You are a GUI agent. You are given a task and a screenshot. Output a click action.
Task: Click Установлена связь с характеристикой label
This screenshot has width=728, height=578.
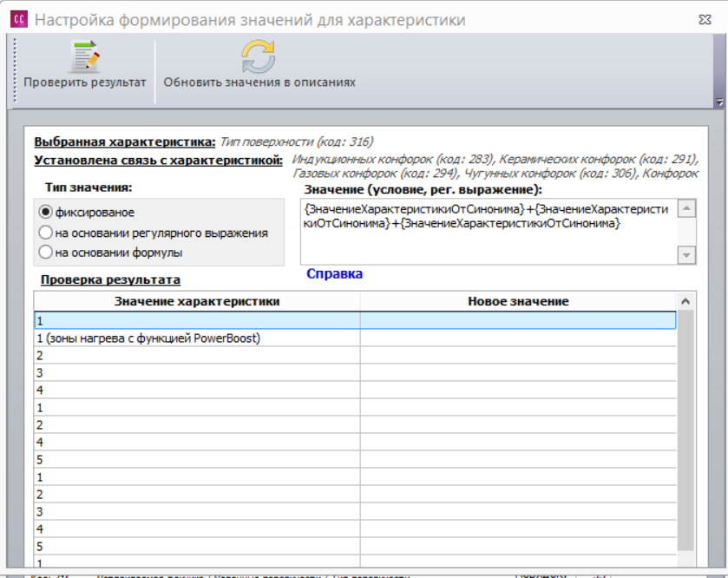coord(158,161)
